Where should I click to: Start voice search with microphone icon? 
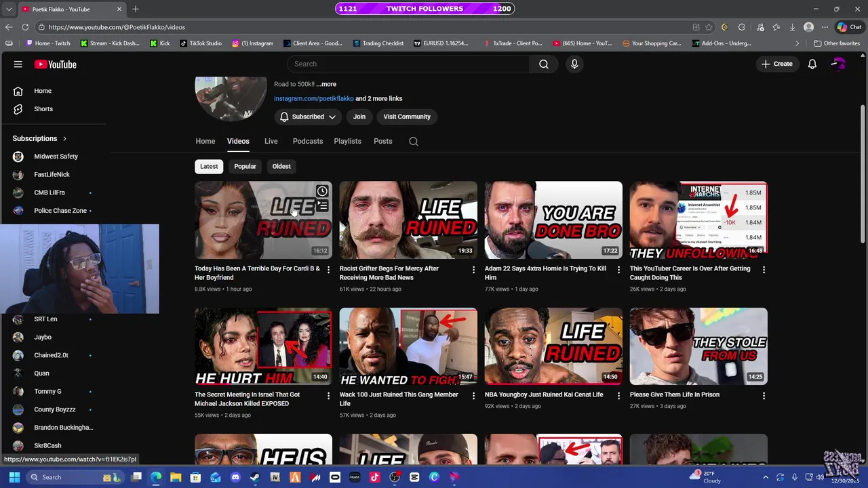point(574,64)
